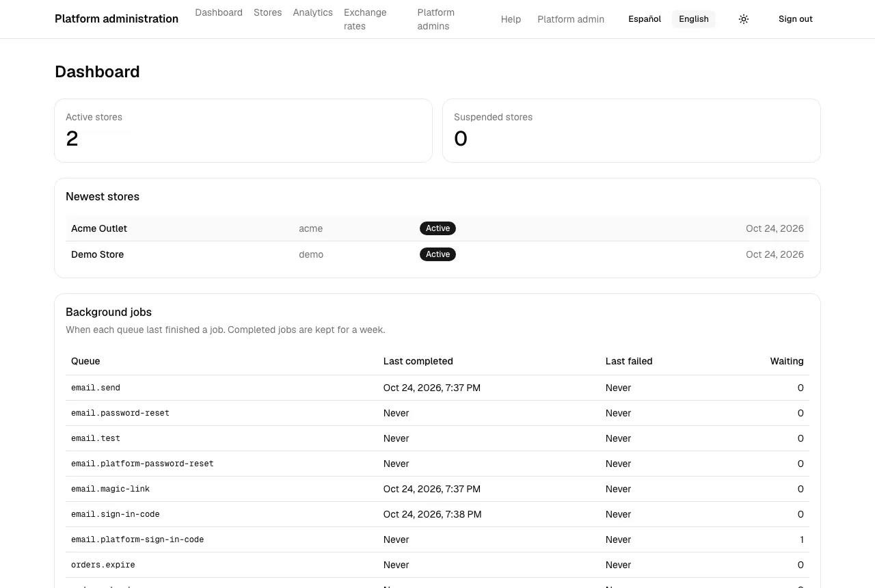The image size is (875, 588).
Task: Open the Help link
Action: click(x=511, y=19)
